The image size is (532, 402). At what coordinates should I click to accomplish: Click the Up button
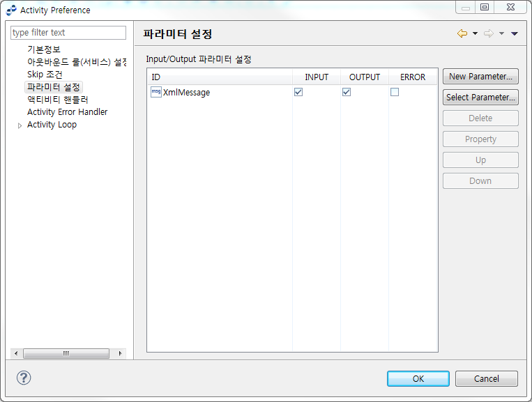pyautogui.click(x=480, y=160)
